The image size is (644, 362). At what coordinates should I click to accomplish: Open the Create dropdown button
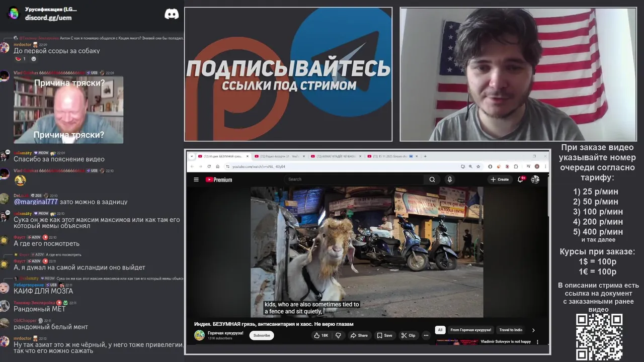(x=500, y=179)
